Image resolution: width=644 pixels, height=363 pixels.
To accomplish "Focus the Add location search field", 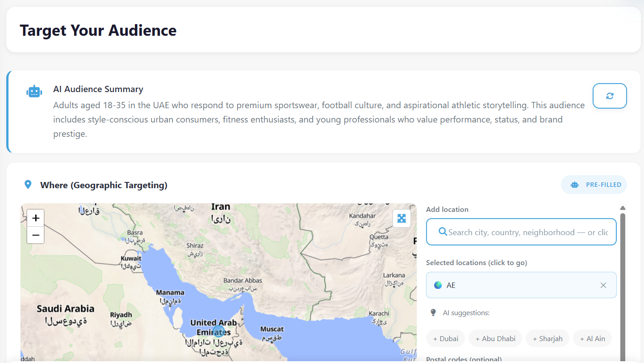I will click(521, 232).
